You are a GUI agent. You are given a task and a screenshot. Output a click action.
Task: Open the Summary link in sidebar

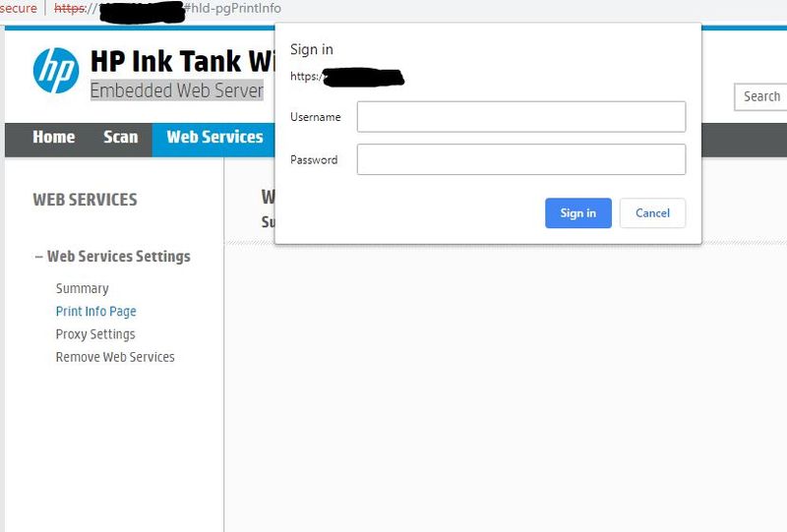click(83, 288)
